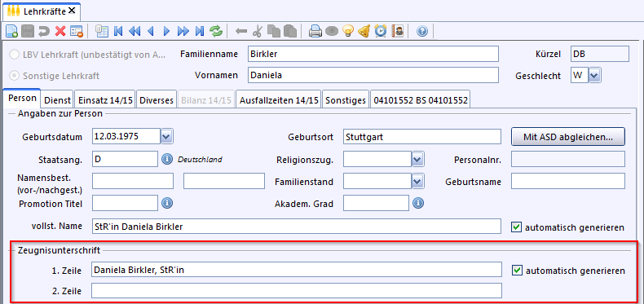Click the green refresh arrows icon
The height and width of the screenshot is (304, 644).
click(216, 31)
